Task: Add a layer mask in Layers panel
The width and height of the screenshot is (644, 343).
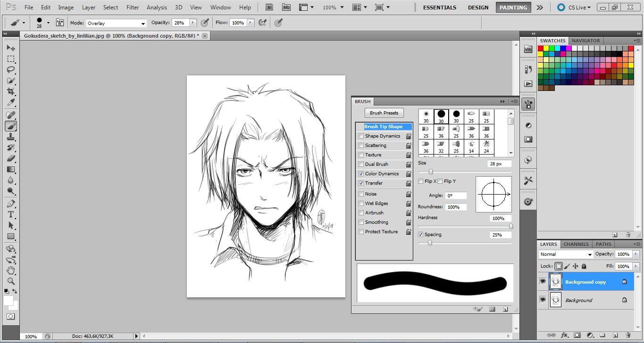Action: 577,335
